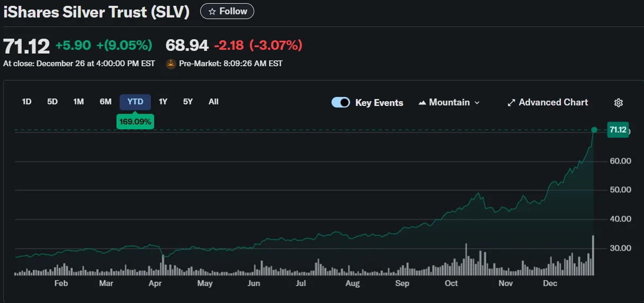Screen dimensions: 644x303
Task: Switch chart to 1Y range
Action: (163, 102)
